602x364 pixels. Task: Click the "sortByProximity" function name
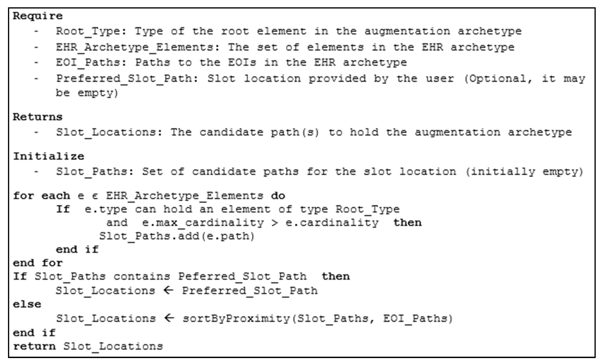pyautogui.click(x=236, y=319)
